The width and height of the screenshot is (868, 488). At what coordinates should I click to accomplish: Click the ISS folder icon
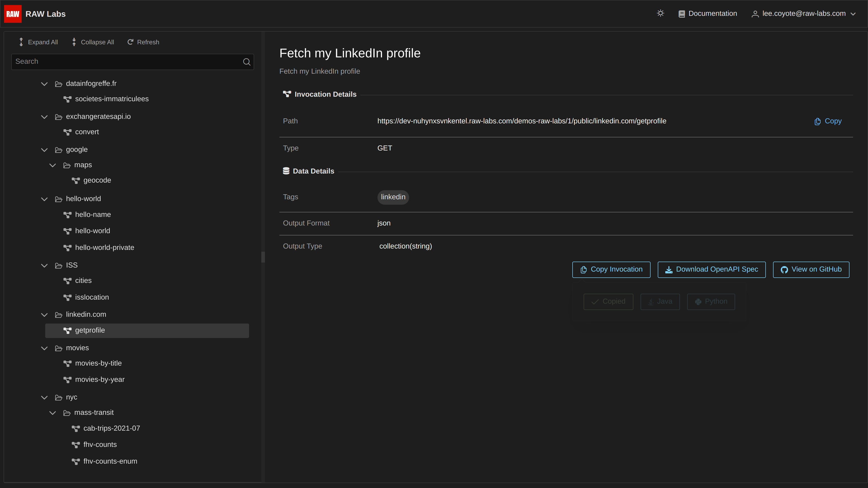point(59,265)
